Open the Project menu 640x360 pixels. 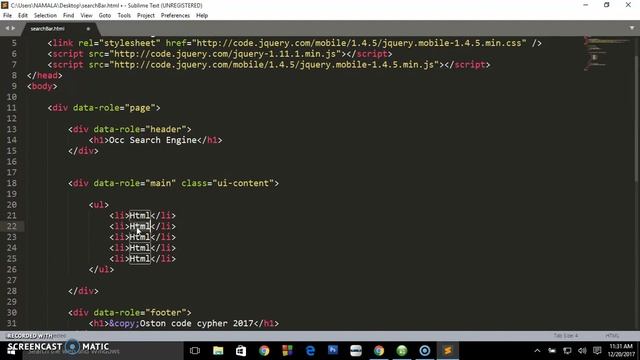146,16
